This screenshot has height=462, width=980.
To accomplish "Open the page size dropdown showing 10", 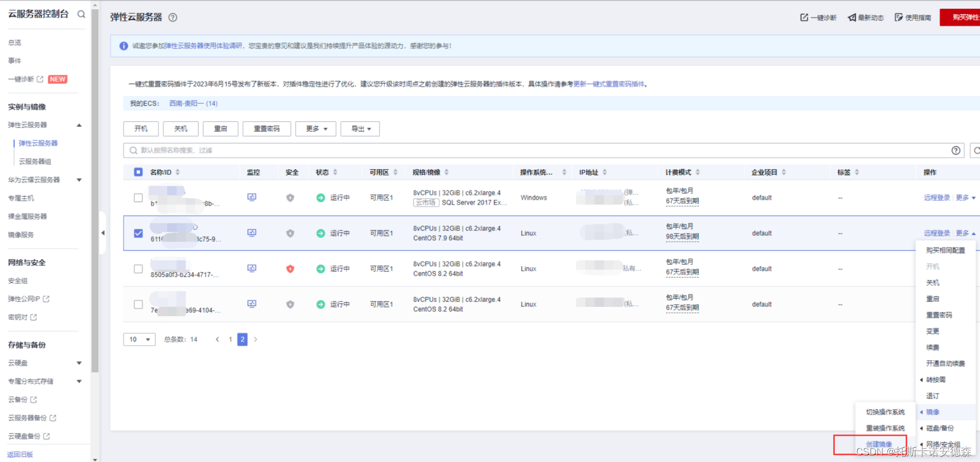I will pos(139,339).
